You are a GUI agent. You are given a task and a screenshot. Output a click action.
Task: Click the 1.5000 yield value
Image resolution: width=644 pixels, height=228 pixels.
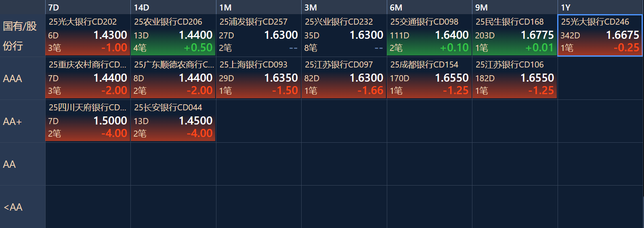[x=110, y=121]
